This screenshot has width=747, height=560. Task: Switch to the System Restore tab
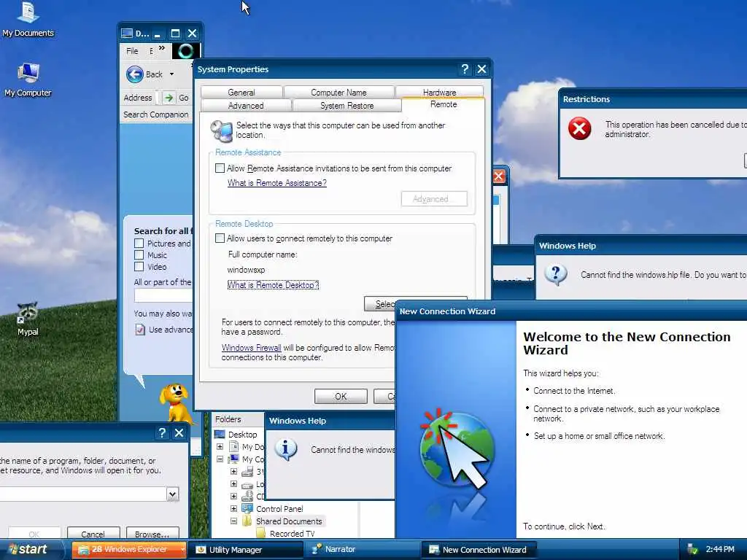[347, 106]
